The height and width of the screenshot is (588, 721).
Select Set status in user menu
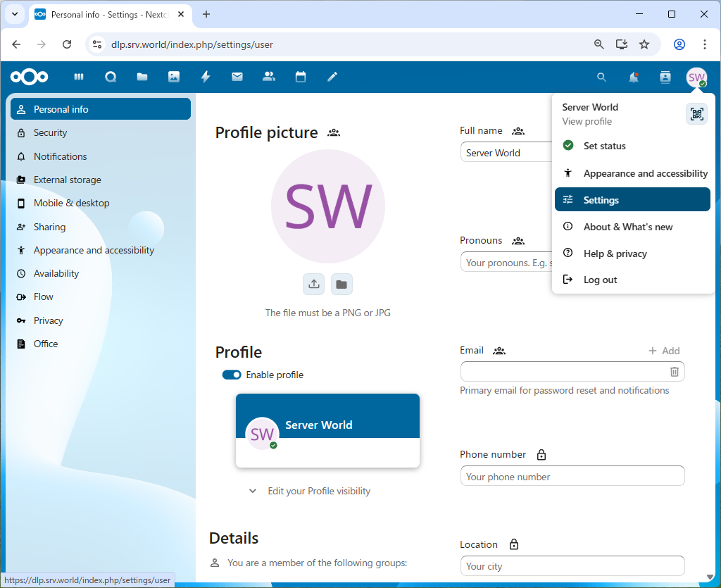(632, 146)
